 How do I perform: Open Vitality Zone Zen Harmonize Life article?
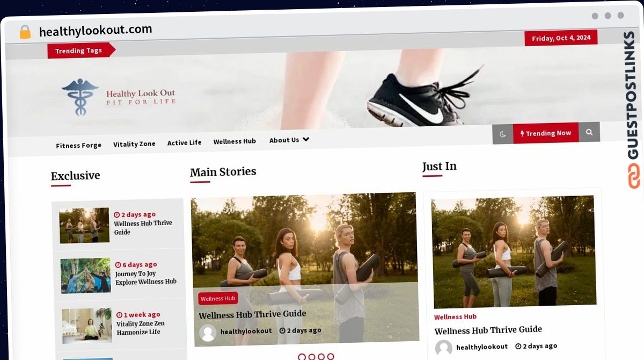[141, 328]
